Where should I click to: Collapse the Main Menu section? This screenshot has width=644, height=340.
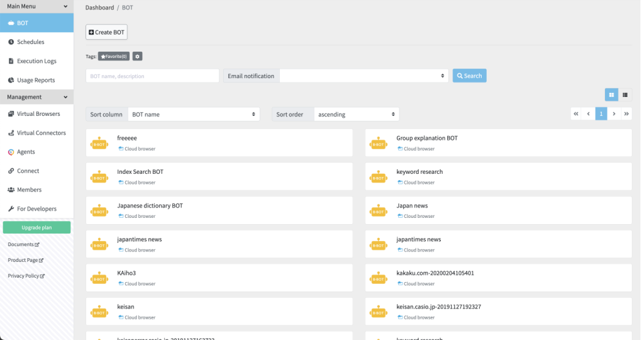(36, 6)
